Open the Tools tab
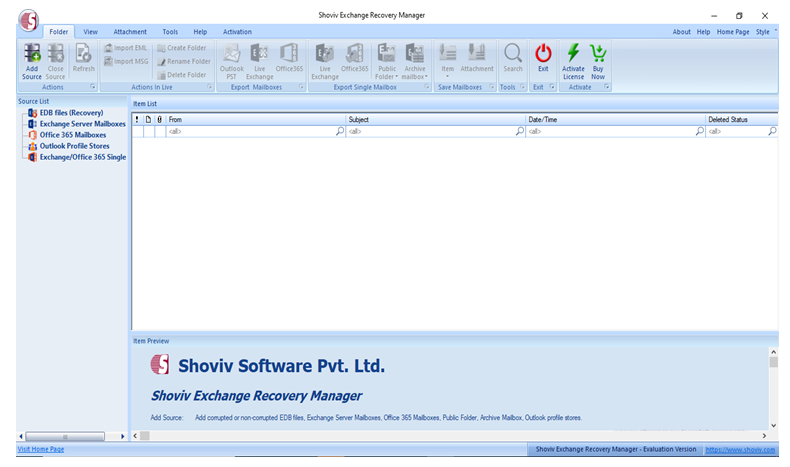 (x=170, y=32)
